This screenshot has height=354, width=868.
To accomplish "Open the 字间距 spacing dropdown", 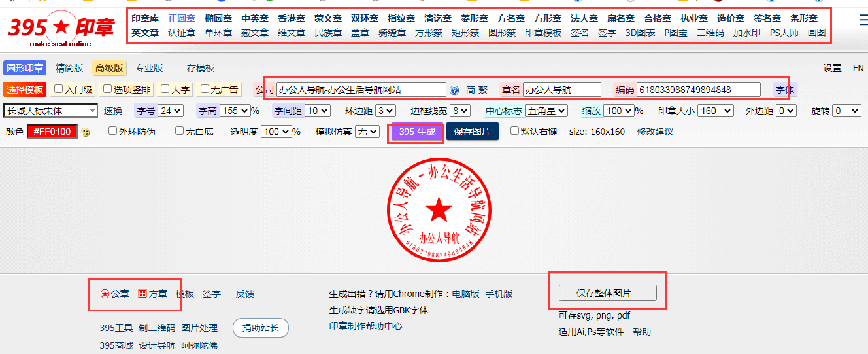I will coord(318,111).
